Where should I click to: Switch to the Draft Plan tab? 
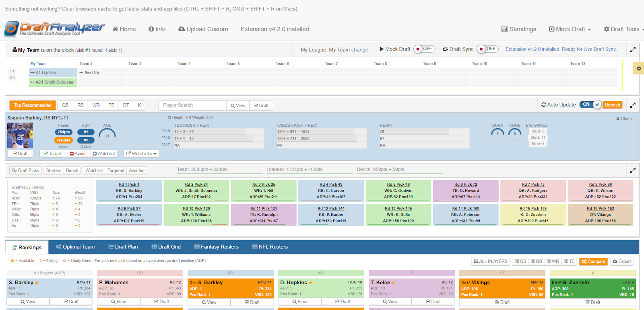123,247
